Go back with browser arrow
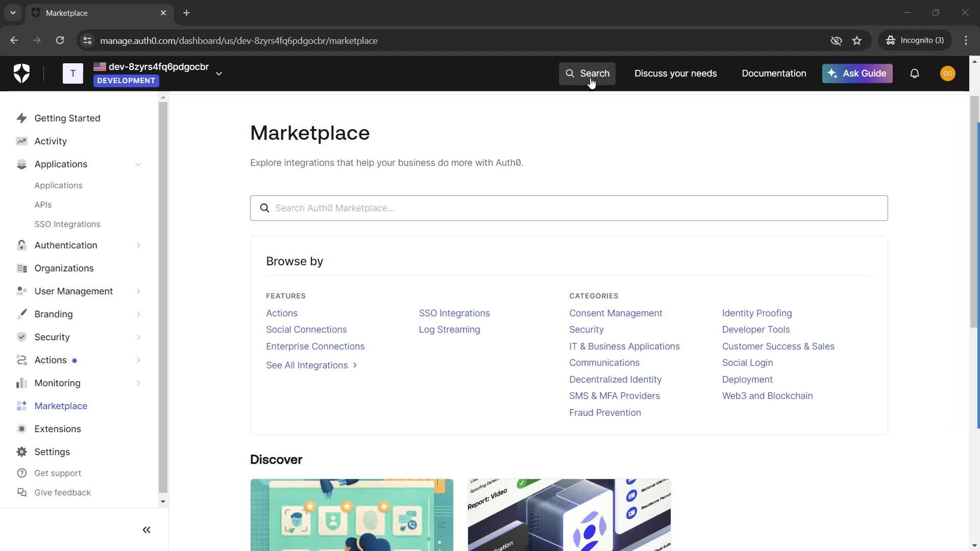 pos(14,40)
